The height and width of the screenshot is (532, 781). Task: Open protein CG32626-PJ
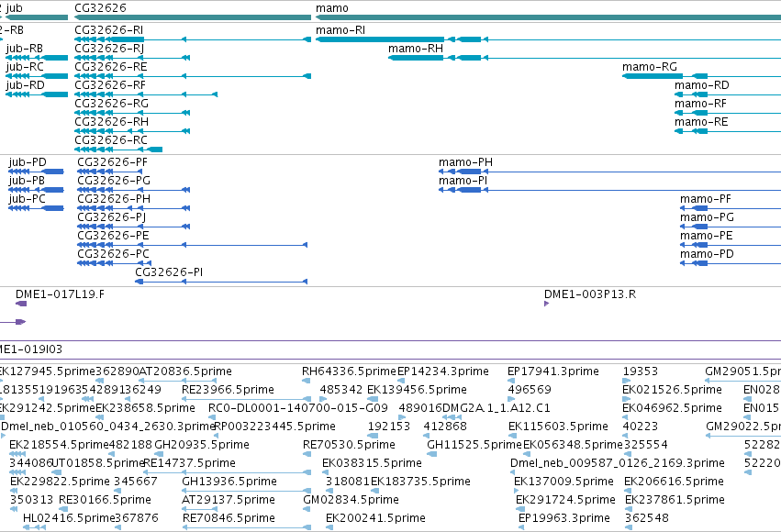tap(112, 217)
